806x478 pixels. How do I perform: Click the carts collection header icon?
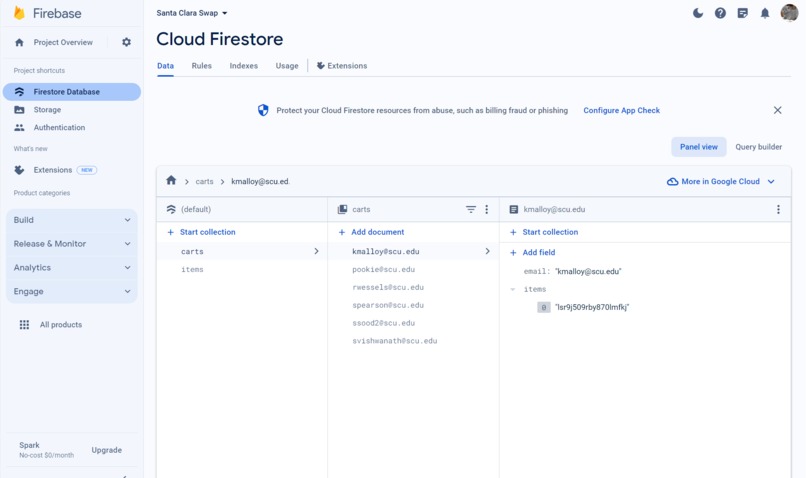point(342,209)
